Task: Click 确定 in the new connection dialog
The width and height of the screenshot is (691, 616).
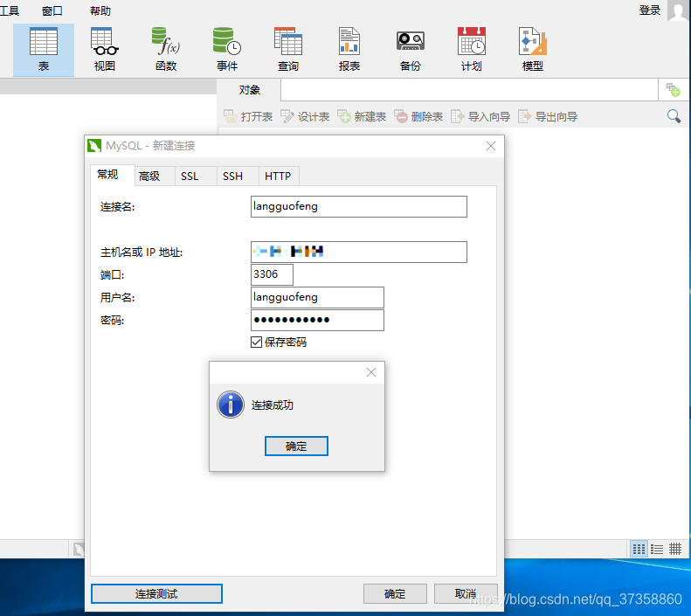Action: 395,593
